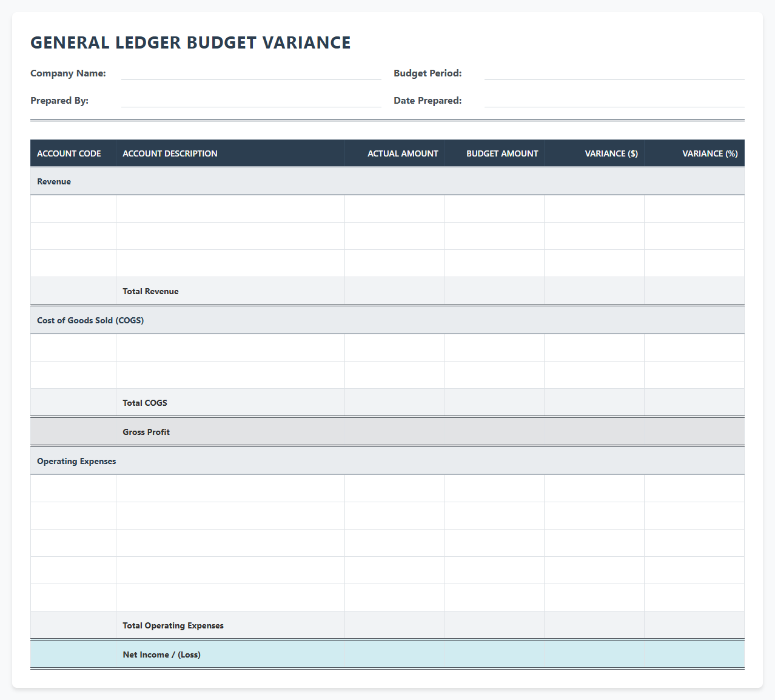Click the Prepared By input line
The height and width of the screenshot is (700, 775).
point(251,100)
